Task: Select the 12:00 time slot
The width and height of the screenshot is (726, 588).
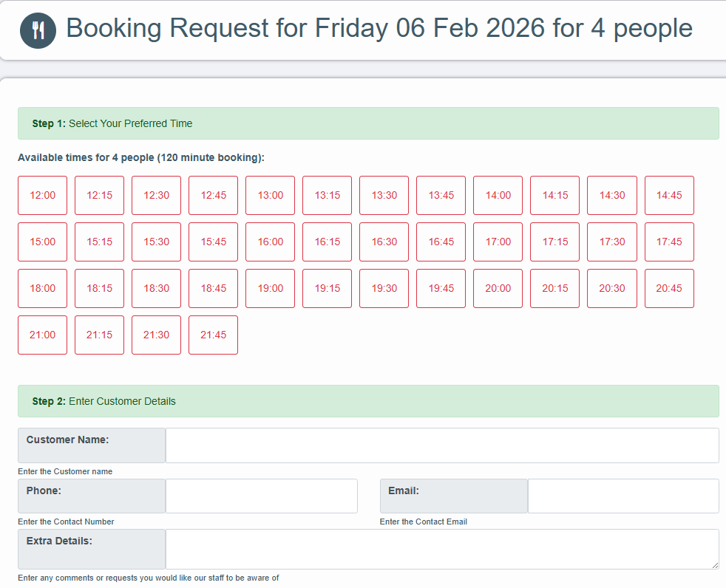Action: coord(42,196)
